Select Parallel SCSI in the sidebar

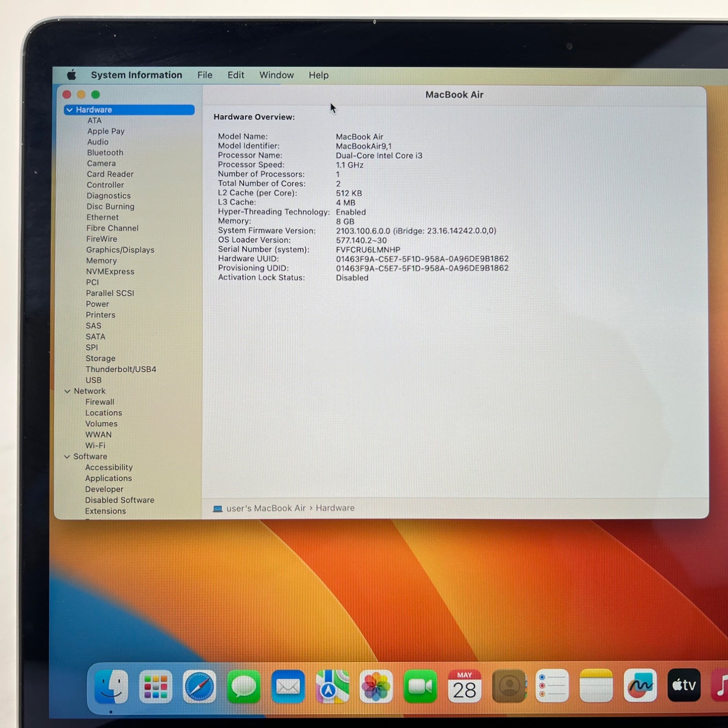coord(110,293)
